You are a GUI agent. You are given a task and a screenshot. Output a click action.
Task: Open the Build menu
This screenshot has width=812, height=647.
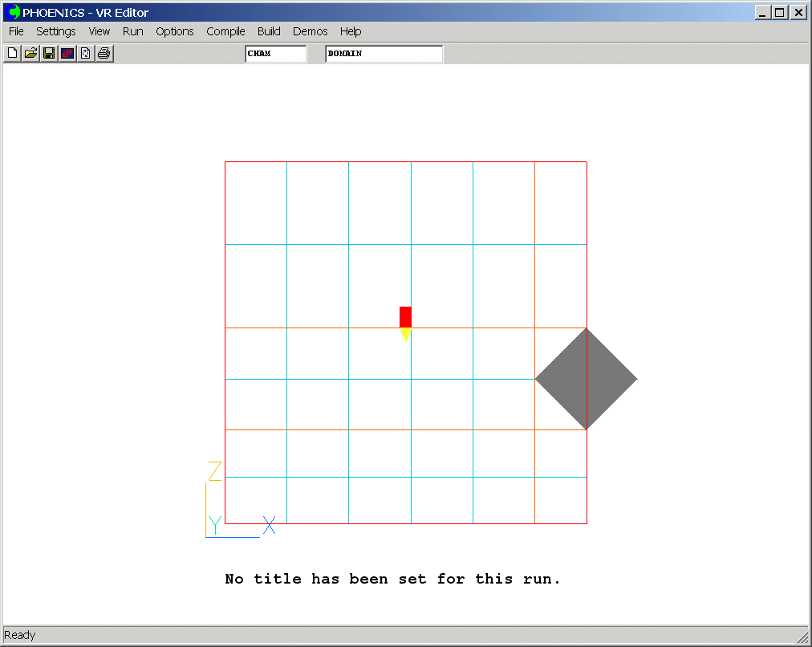pyautogui.click(x=269, y=31)
